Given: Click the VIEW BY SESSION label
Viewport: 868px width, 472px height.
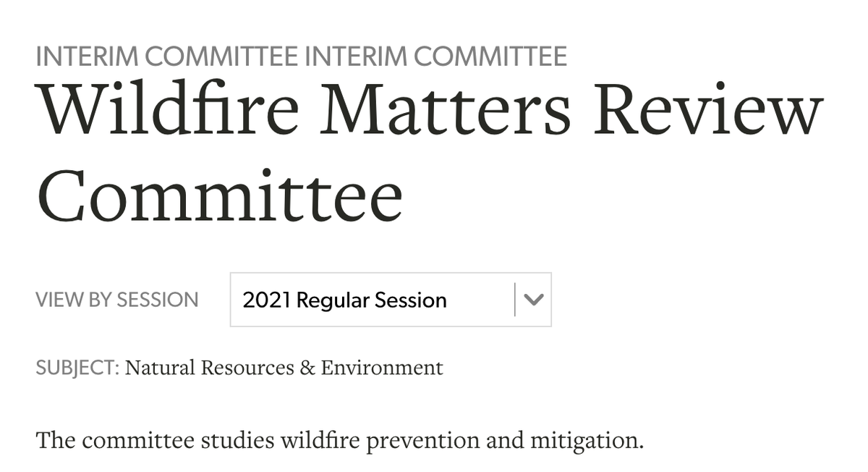Looking at the screenshot, I should [x=116, y=300].
